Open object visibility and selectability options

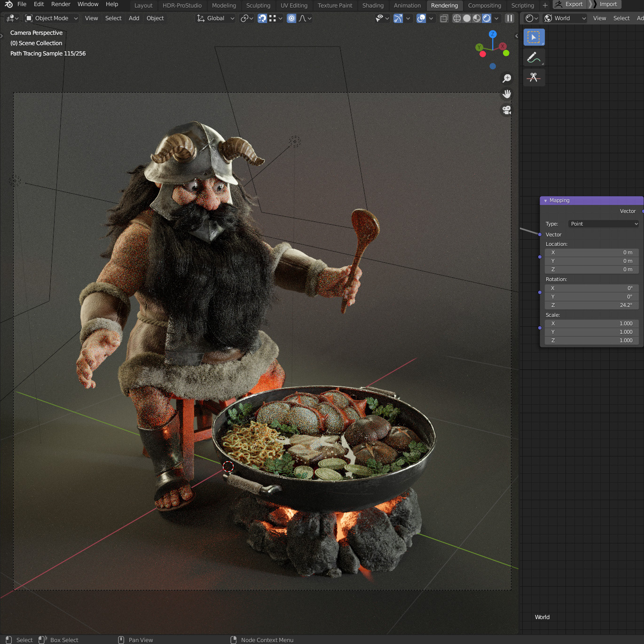[x=382, y=18]
